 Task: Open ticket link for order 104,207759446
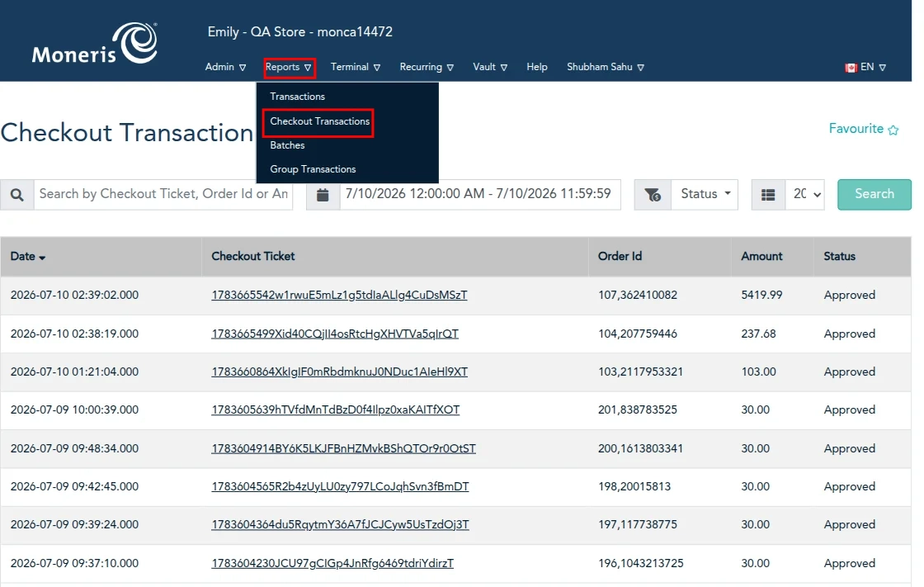tap(335, 334)
